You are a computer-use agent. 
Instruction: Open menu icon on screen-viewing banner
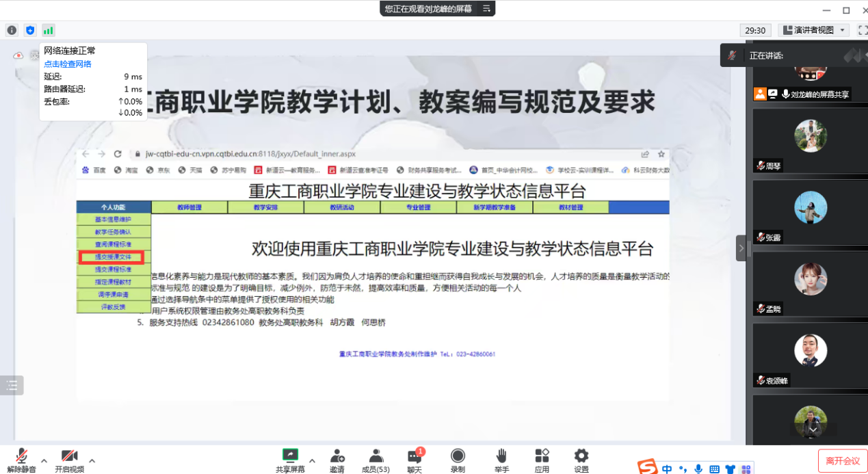pyautogui.click(x=486, y=8)
